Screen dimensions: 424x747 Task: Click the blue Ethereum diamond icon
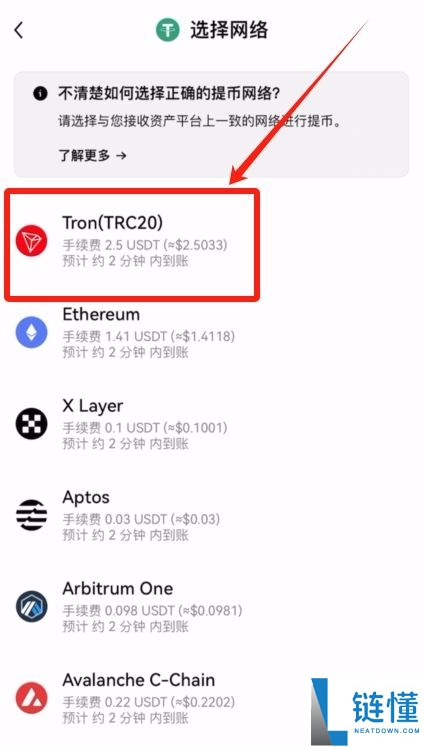pos(31,333)
